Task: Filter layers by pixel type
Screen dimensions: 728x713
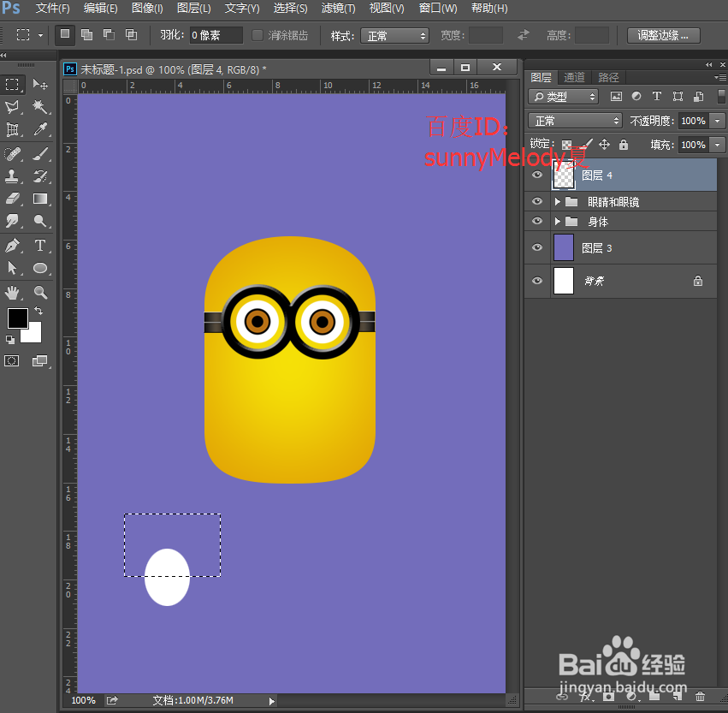Action: point(616,96)
